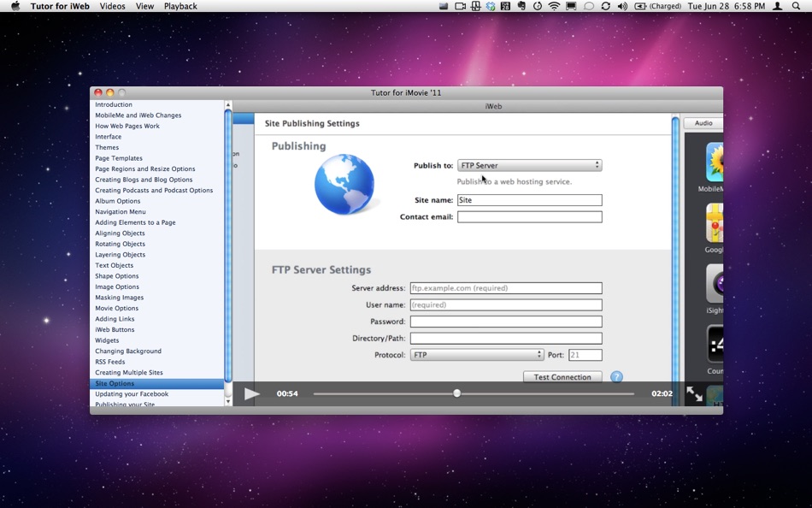
Task: Click the Time Machine clock icon
Action: (x=538, y=6)
